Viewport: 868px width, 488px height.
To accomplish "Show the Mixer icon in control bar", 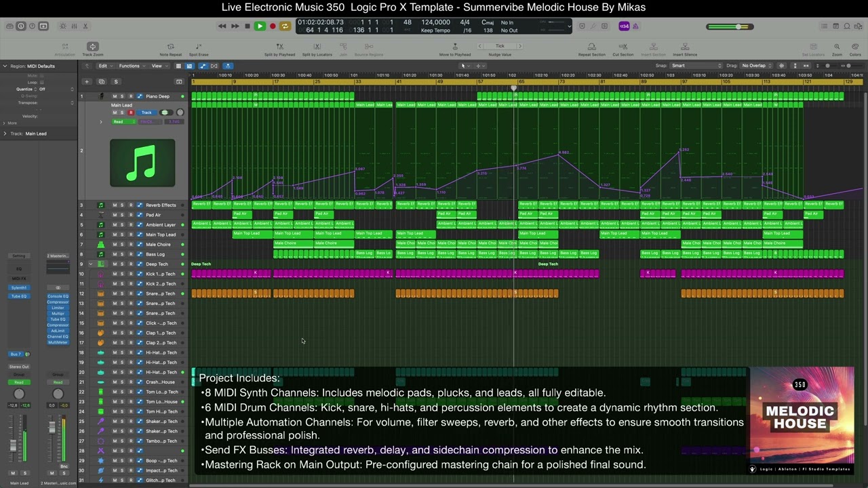I will point(74,26).
